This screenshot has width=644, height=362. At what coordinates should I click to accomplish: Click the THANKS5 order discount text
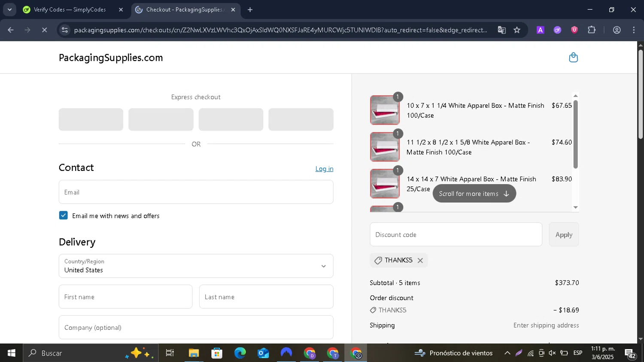[392, 310]
